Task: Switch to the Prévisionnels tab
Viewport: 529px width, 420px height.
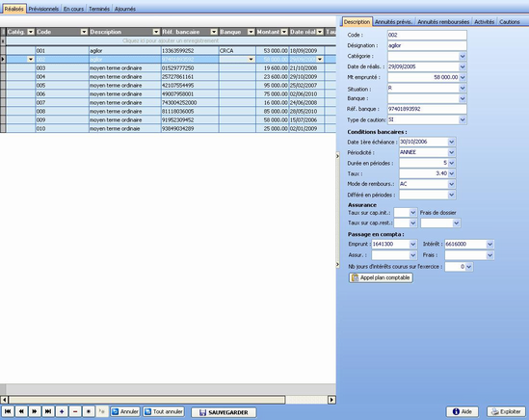Action: (43, 9)
